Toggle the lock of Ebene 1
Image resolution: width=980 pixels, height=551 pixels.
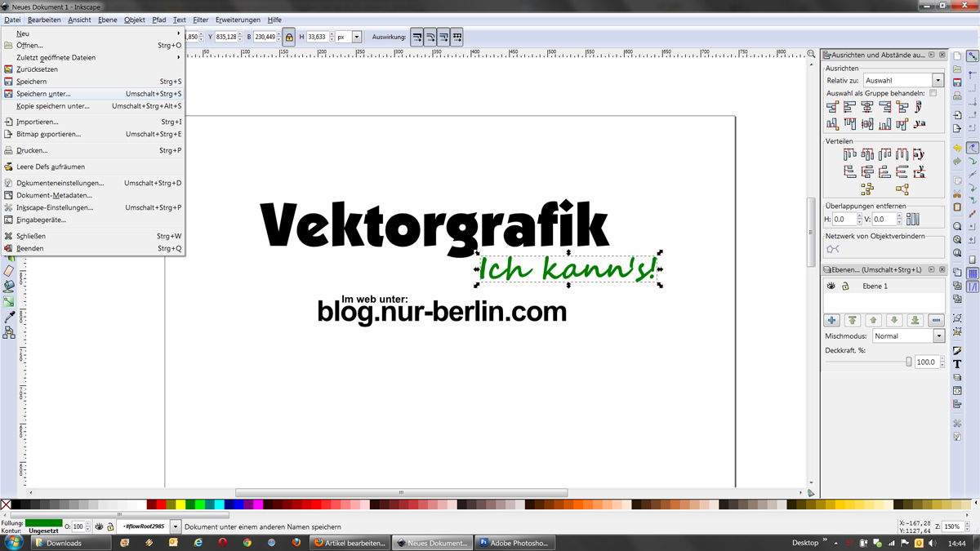pos(845,286)
